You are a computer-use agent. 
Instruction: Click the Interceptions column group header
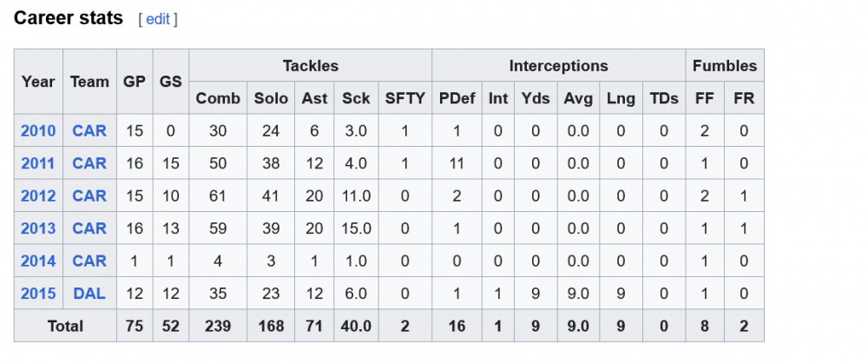[558, 65]
